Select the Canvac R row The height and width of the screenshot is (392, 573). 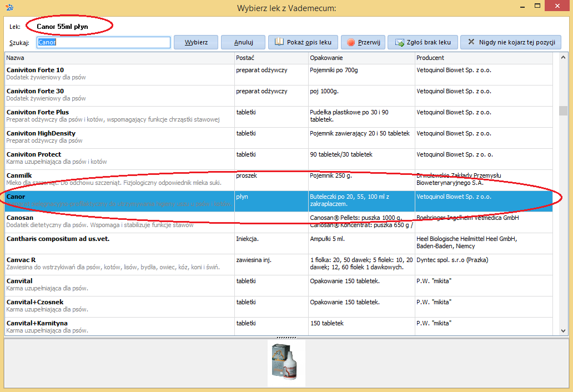(x=279, y=264)
